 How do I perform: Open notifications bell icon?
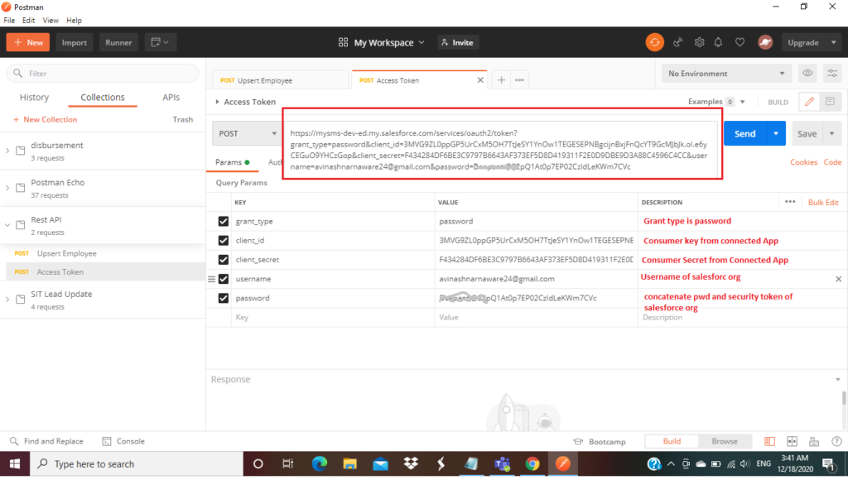tap(718, 42)
